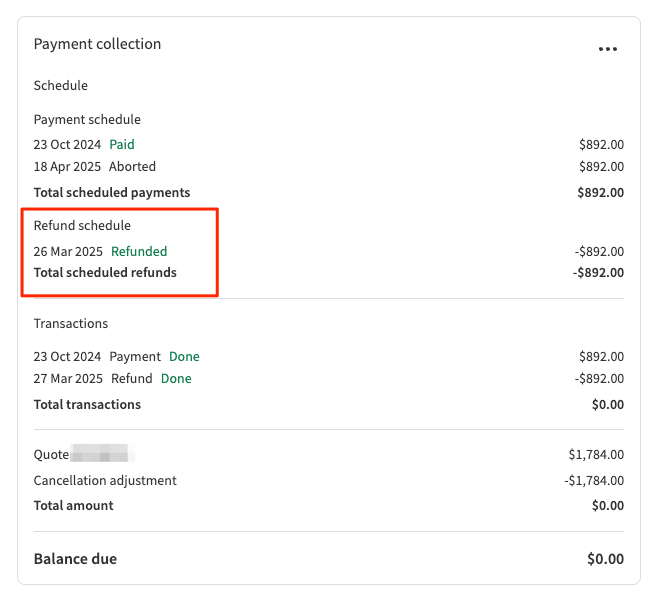Click the 23 Oct 2024 payment schedule date

point(67,144)
